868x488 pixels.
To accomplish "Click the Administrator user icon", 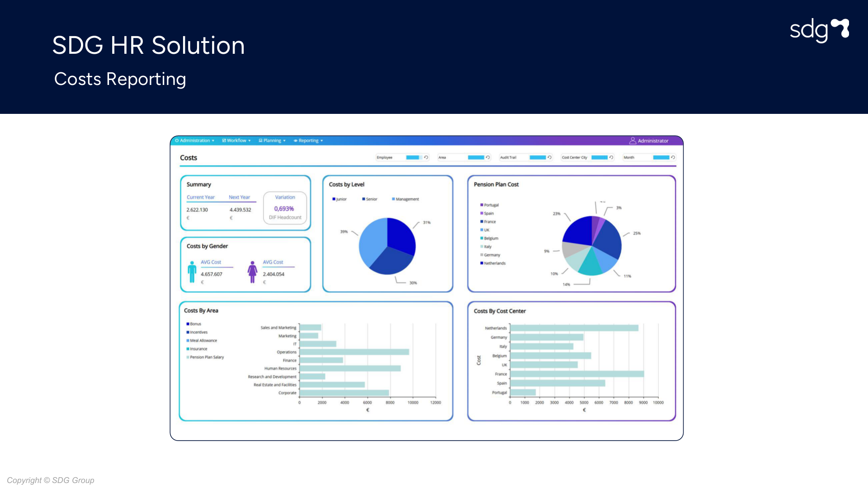I will (632, 141).
